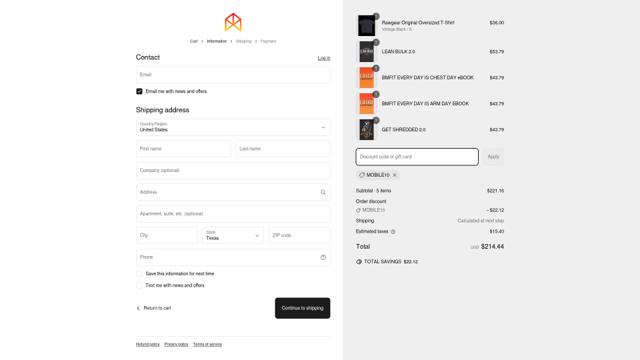This screenshot has width=640, height=360.
Task: Click the search icon in the Address field
Action: click(323, 192)
